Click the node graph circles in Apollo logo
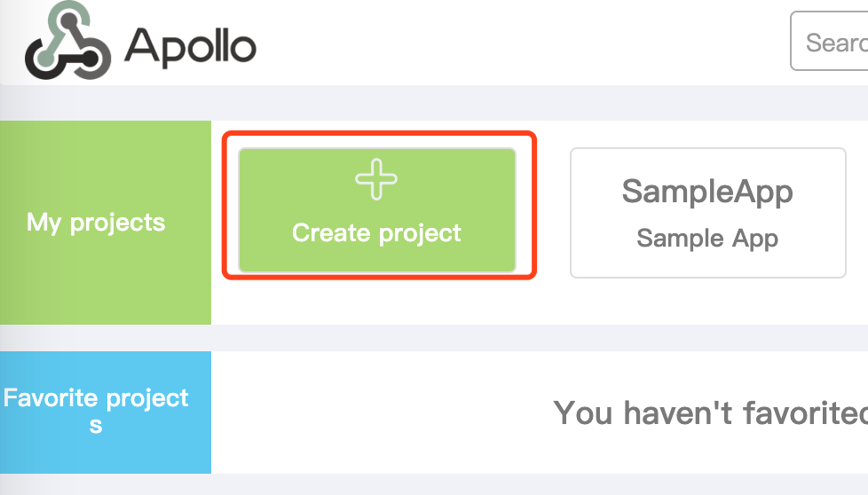Viewport: 868px width, 495px height. point(67,40)
